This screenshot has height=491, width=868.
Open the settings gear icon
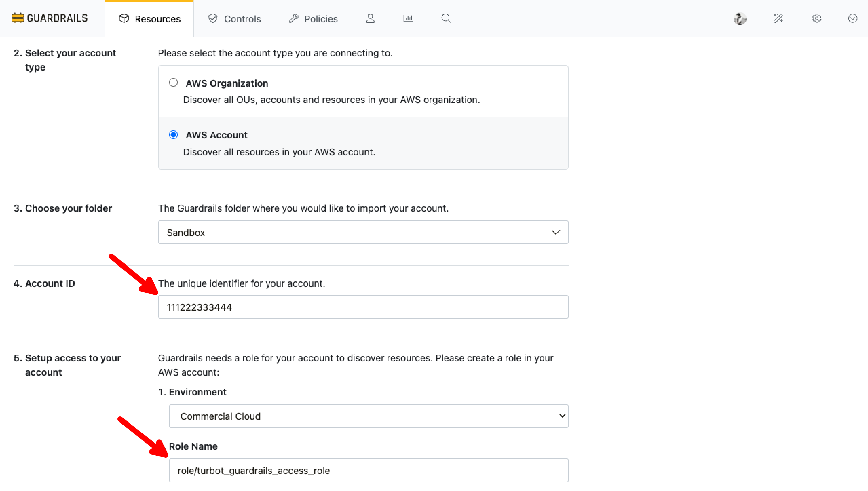(817, 18)
